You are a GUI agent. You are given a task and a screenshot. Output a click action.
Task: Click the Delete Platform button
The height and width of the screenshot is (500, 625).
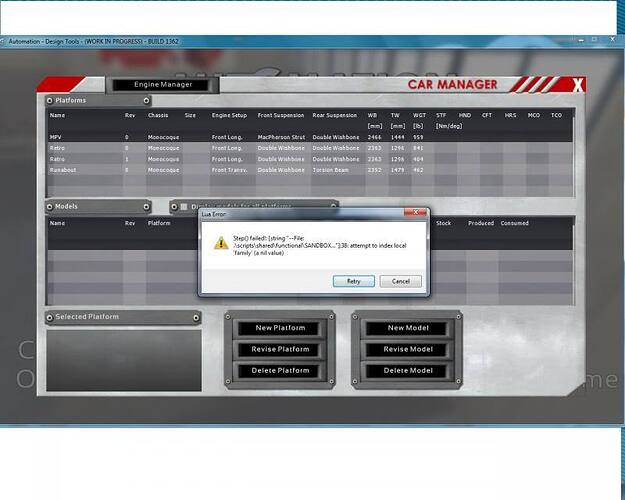pyautogui.click(x=278, y=370)
